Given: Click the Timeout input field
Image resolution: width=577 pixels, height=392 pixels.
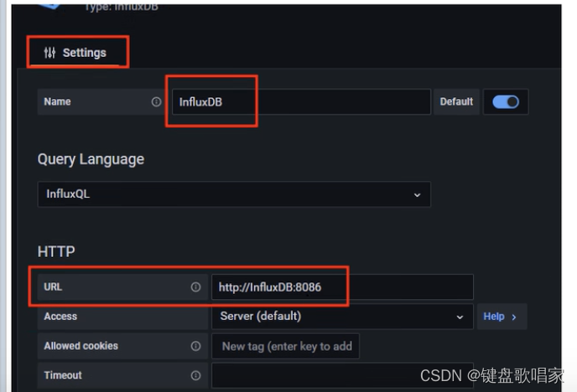Looking at the screenshot, I should tap(342, 375).
